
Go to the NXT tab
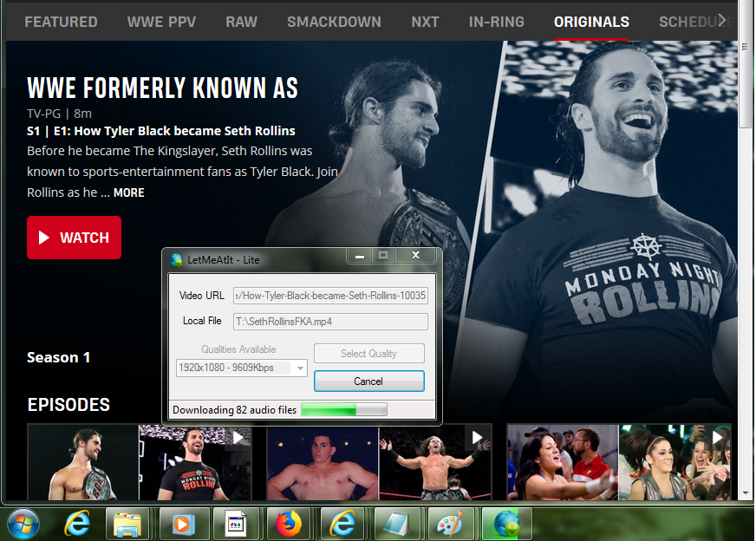(x=425, y=22)
